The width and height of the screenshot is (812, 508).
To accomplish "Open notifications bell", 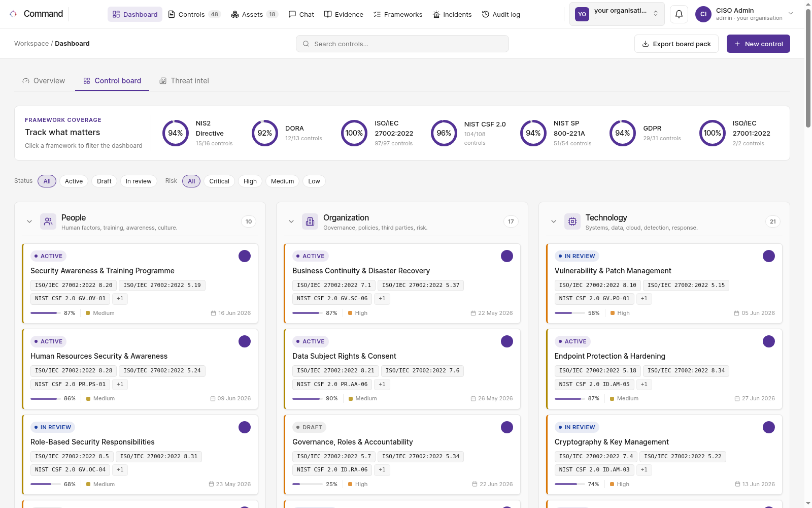I will pyautogui.click(x=679, y=14).
